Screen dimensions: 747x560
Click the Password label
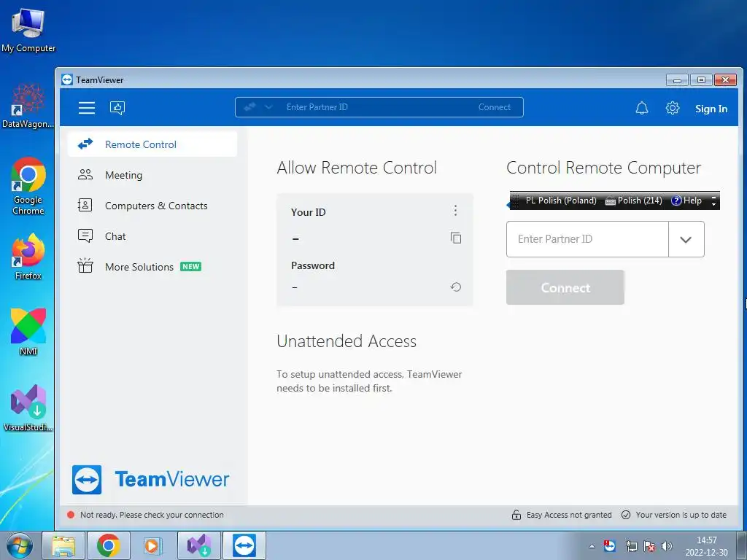312,265
